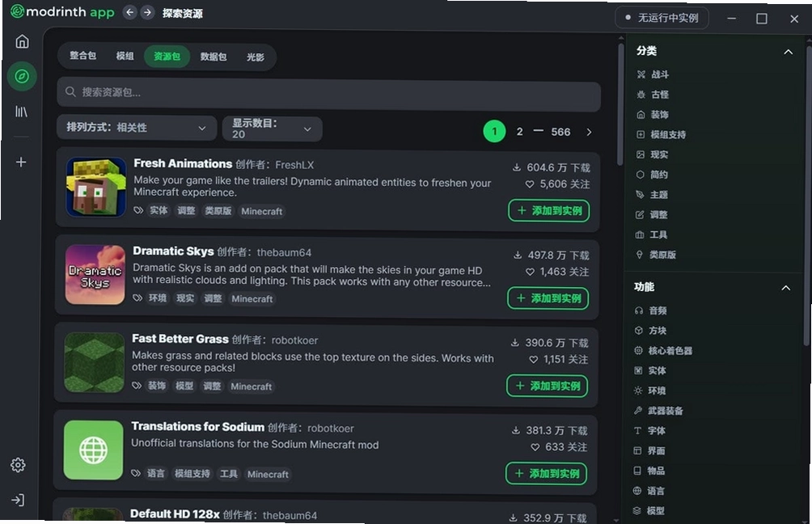Collapse the 功能 section
Screen dimensions: 812x524
coord(785,288)
